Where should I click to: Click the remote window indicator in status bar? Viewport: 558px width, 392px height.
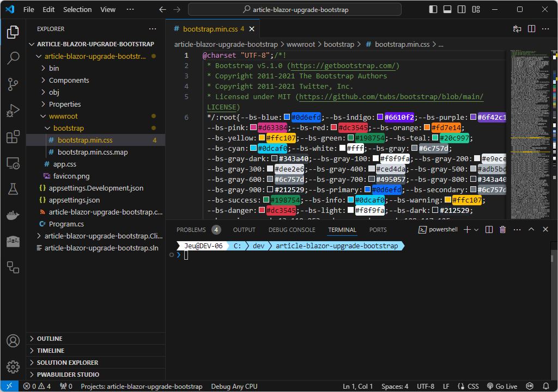coord(9,386)
